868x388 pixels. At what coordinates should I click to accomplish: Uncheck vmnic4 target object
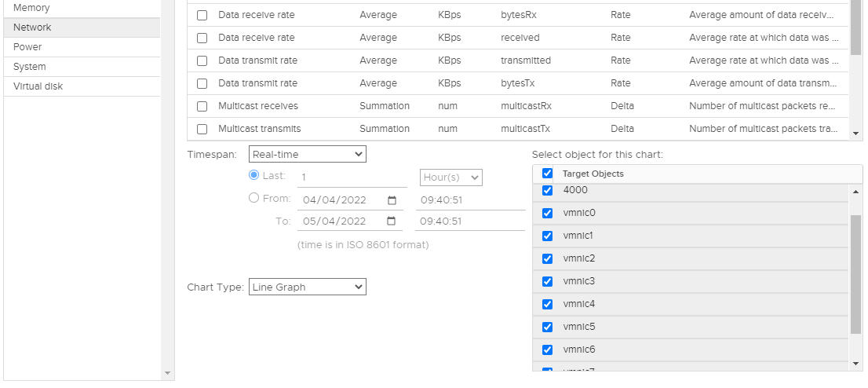[x=548, y=304]
